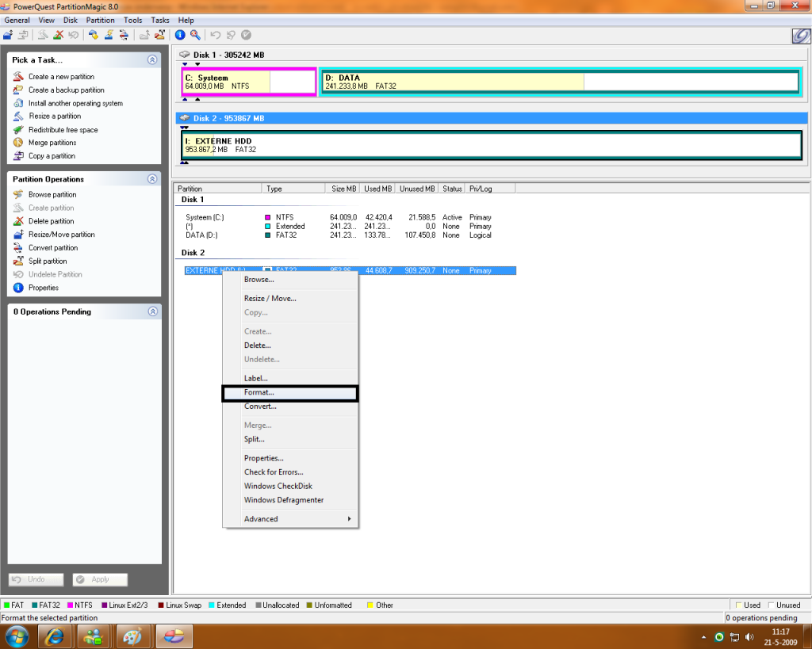Choose Delete... from the context menu
Screen dimensions: 812x649
coord(290,345)
